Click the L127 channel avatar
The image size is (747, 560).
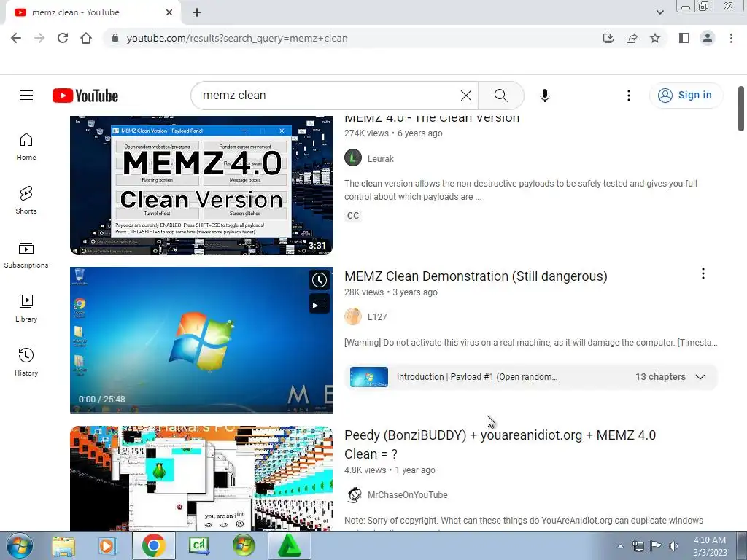[353, 316]
